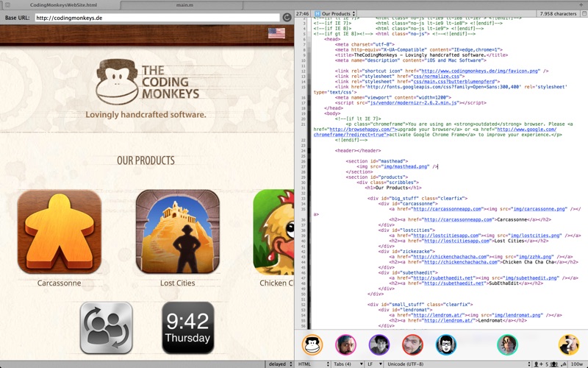Select the purple-ringed participant avatar
Viewport: 588px width, 368px height.
click(379, 344)
